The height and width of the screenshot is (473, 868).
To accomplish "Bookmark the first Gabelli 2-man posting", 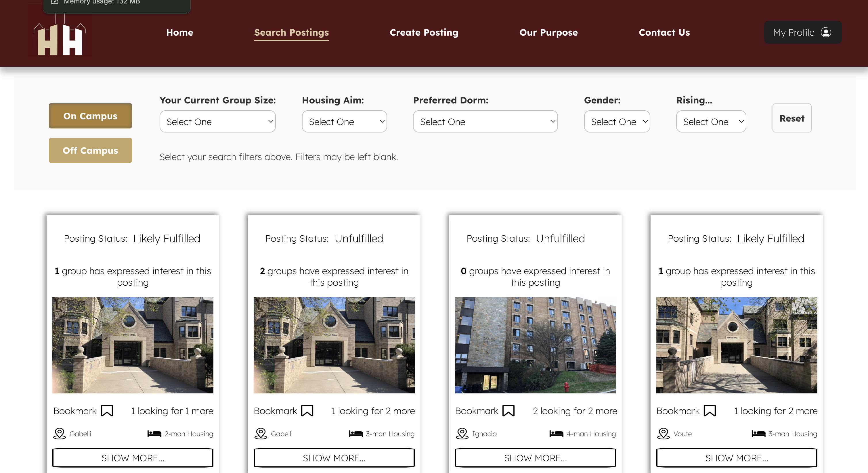I will click(107, 411).
